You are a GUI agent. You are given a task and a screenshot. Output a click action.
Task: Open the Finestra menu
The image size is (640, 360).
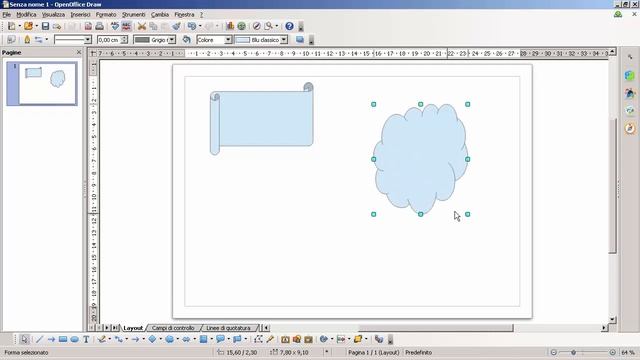[x=184, y=14]
